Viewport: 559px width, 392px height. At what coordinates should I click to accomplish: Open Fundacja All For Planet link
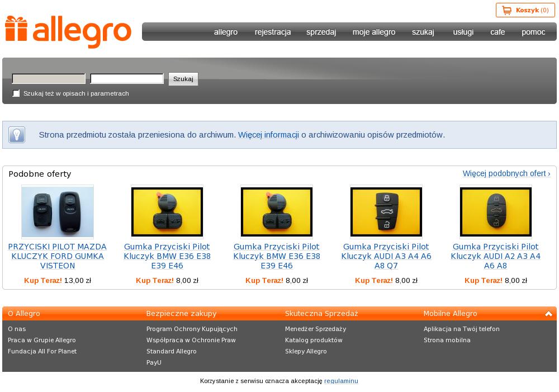click(x=42, y=351)
